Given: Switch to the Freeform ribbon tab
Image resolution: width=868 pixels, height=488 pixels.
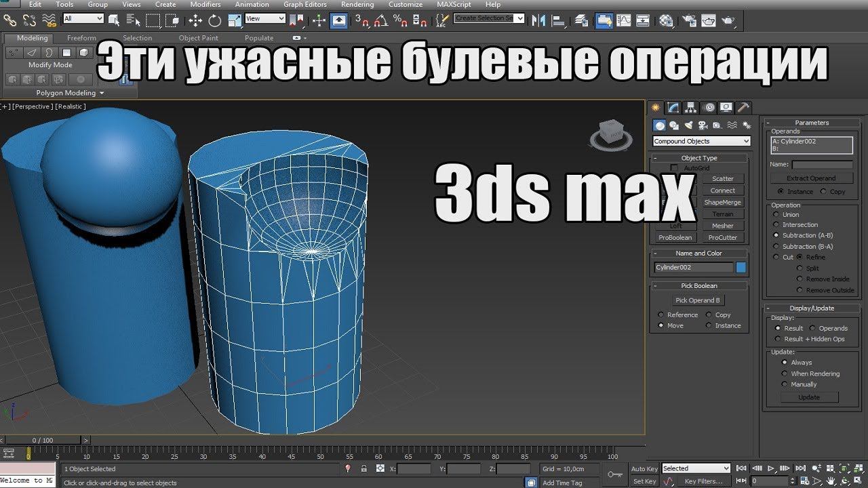Looking at the screenshot, I should click(x=81, y=38).
